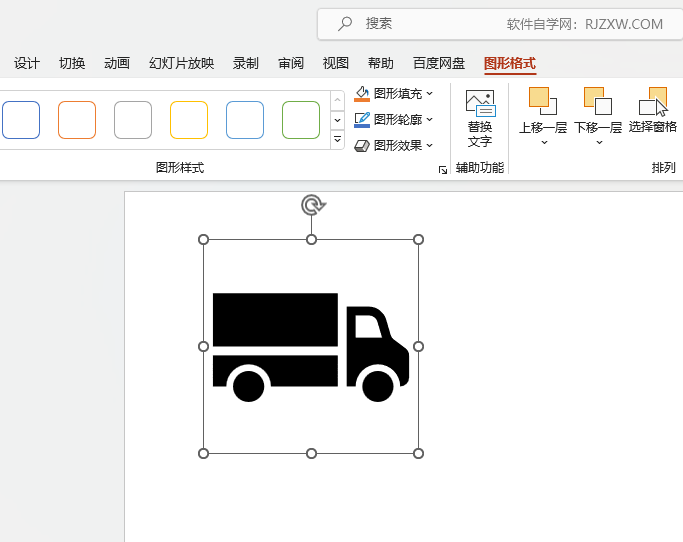Open the 录制 tab
This screenshot has height=542, width=683.
coord(246,63)
